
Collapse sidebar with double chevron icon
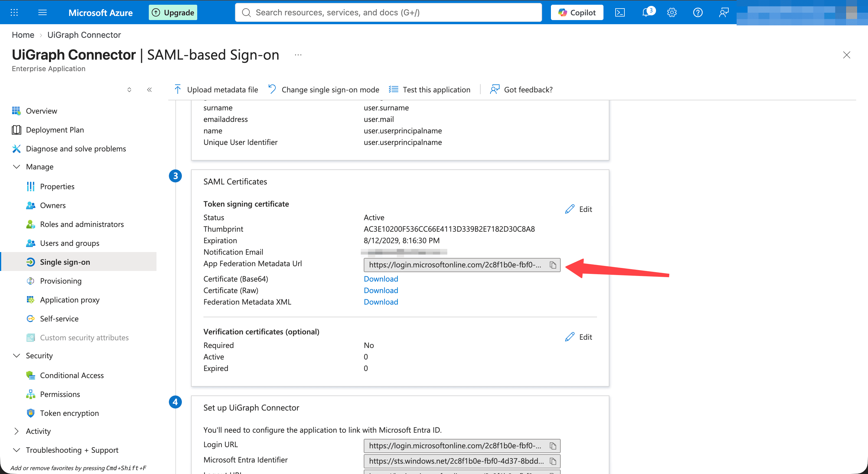[149, 90]
